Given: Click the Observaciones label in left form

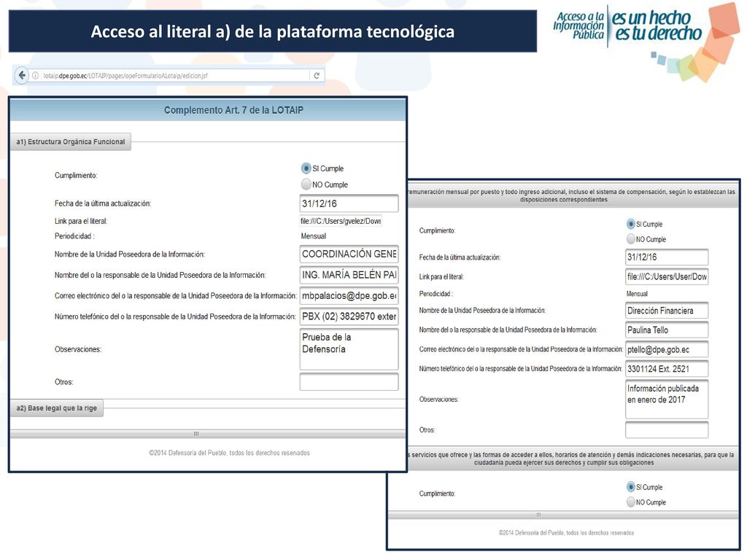Looking at the screenshot, I should coord(77,349).
